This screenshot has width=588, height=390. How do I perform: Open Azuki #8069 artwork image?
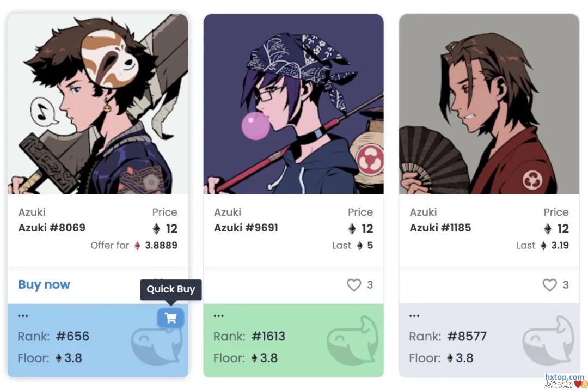click(98, 104)
